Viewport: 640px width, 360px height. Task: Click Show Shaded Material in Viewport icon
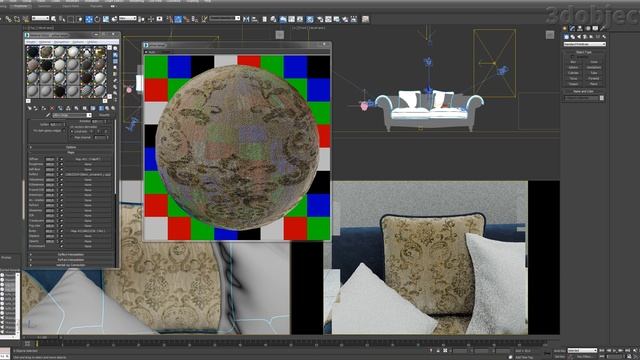(93, 108)
